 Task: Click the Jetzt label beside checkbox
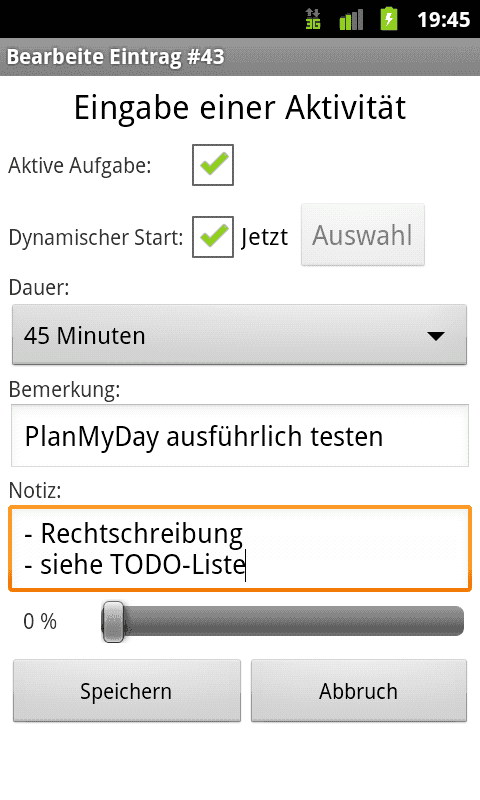point(264,237)
